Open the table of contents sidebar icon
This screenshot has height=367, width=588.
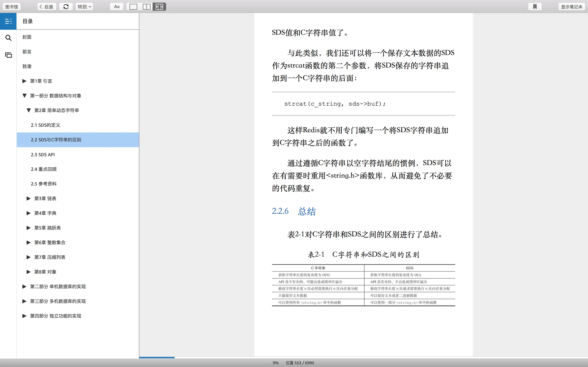(x=8, y=21)
